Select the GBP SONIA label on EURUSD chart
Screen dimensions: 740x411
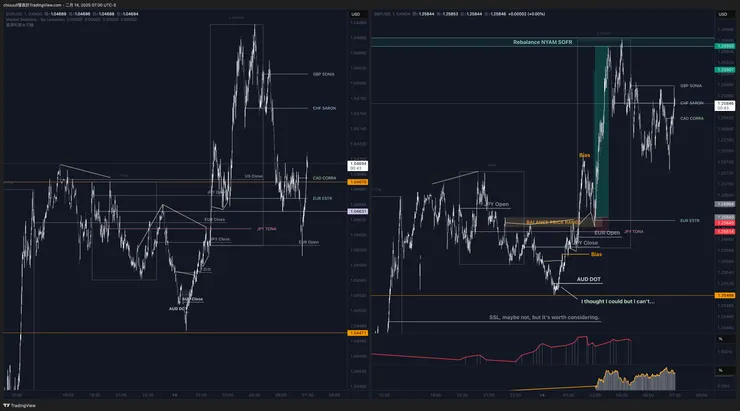324,74
